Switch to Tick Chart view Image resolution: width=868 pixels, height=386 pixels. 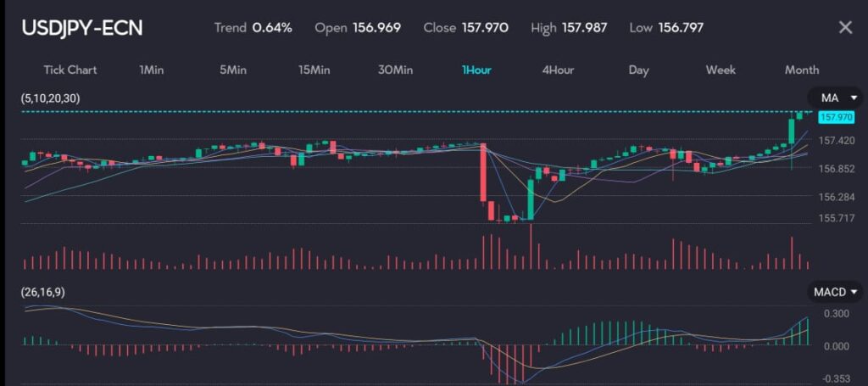[70, 70]
